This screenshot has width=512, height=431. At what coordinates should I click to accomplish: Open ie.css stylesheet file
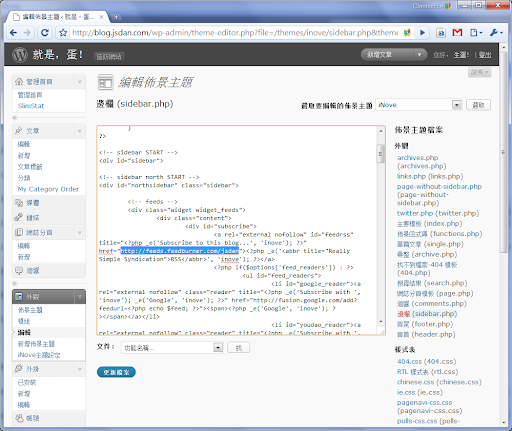[405, 392]
